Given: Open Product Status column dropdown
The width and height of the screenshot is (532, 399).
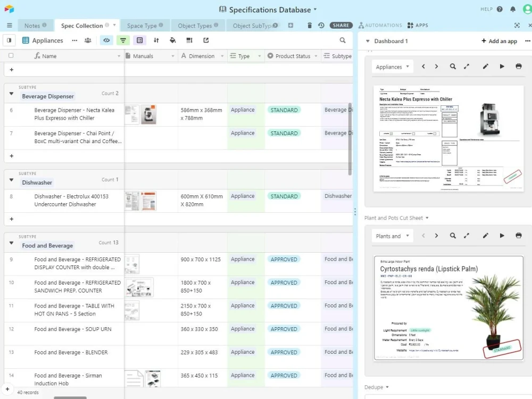Looking at the screenshot, I should pyautogui.click(x=316, y=56).
